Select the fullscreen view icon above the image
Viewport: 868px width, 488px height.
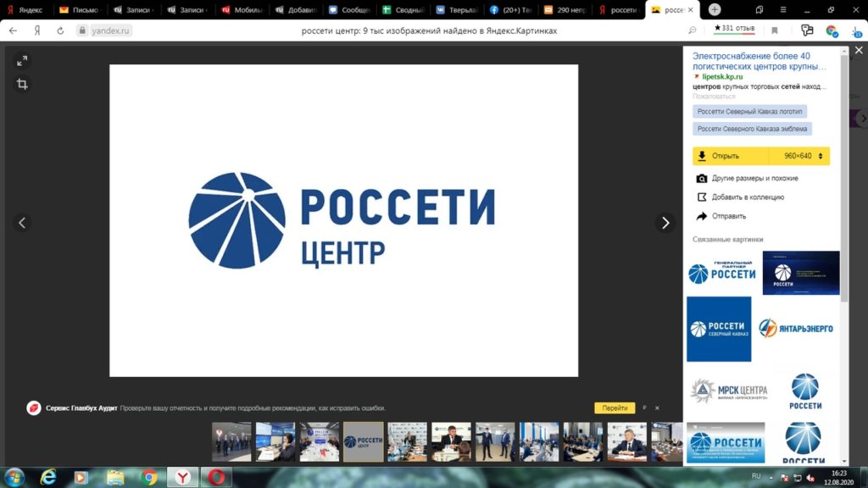click(x=21, y=60)
